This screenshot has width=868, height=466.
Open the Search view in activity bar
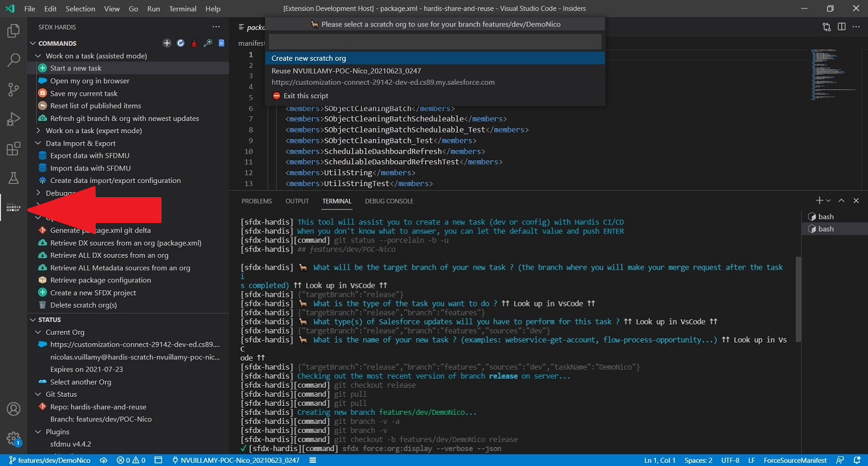(x=13, y=60)
